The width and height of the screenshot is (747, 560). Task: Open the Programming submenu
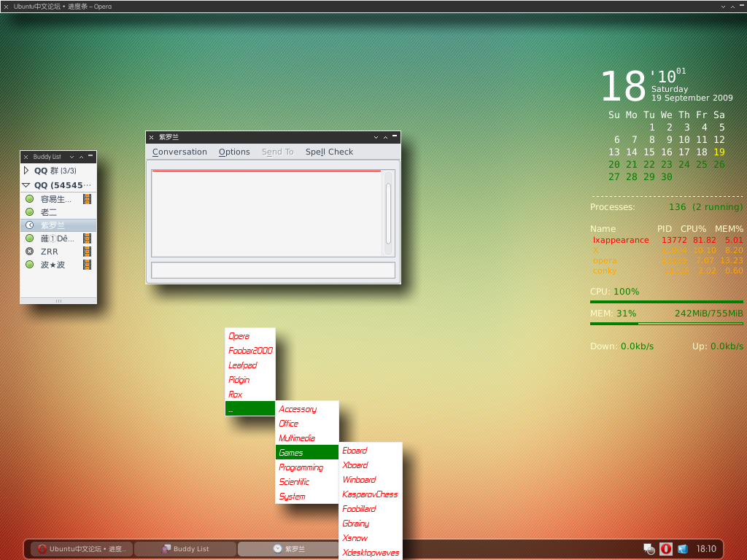307,467
